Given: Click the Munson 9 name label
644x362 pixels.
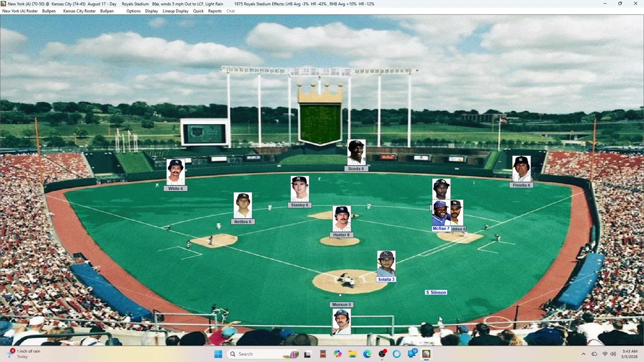Looking at the screenshot, I should pyautogui.click(x=342, y=305).
